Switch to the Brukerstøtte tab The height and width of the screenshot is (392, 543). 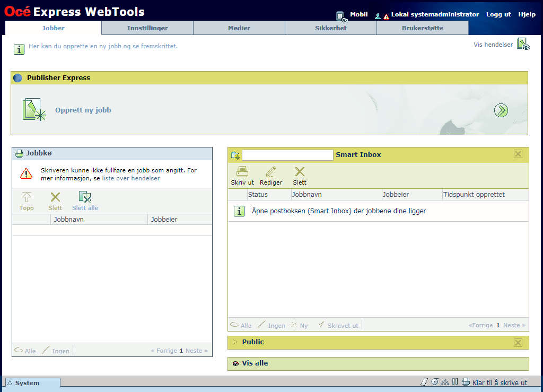(x=423, y=28)
